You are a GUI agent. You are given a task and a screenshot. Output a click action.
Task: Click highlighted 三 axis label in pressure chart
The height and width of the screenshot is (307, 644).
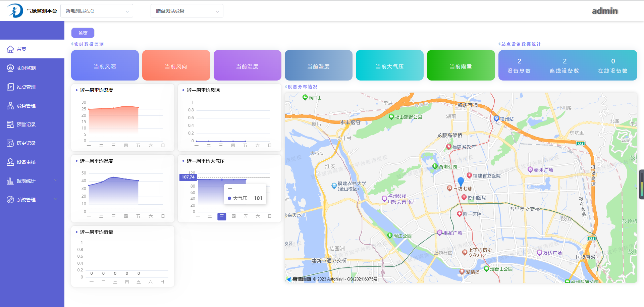tap(222, 216)
